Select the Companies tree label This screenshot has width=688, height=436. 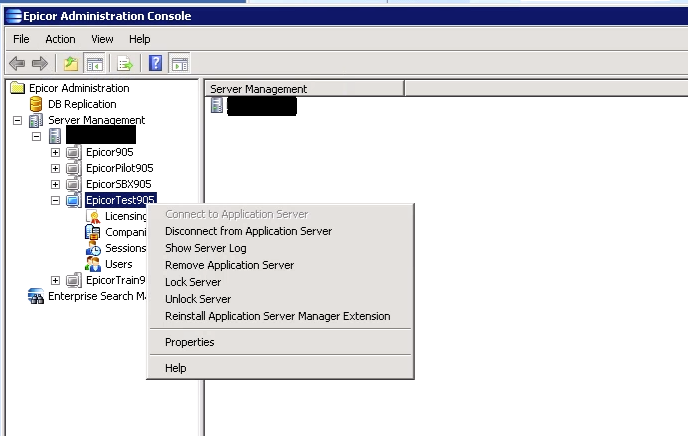(125, 232)
